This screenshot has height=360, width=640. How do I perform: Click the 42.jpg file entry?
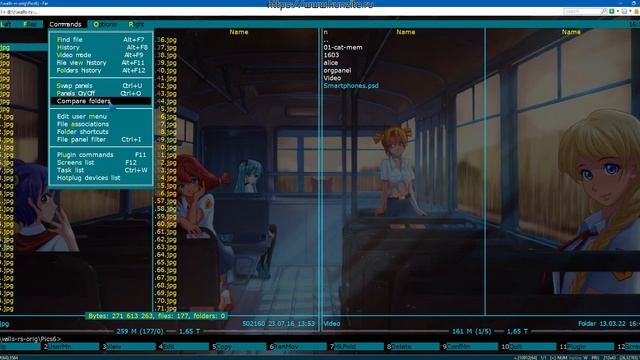[x=166, y=86]
